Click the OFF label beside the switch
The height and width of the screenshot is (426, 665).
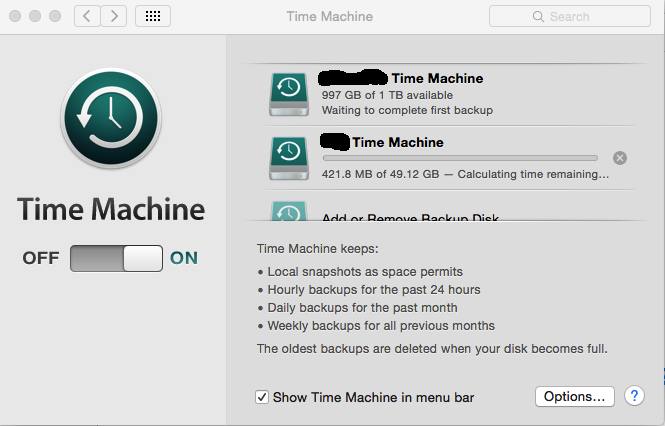pos(41,258)
